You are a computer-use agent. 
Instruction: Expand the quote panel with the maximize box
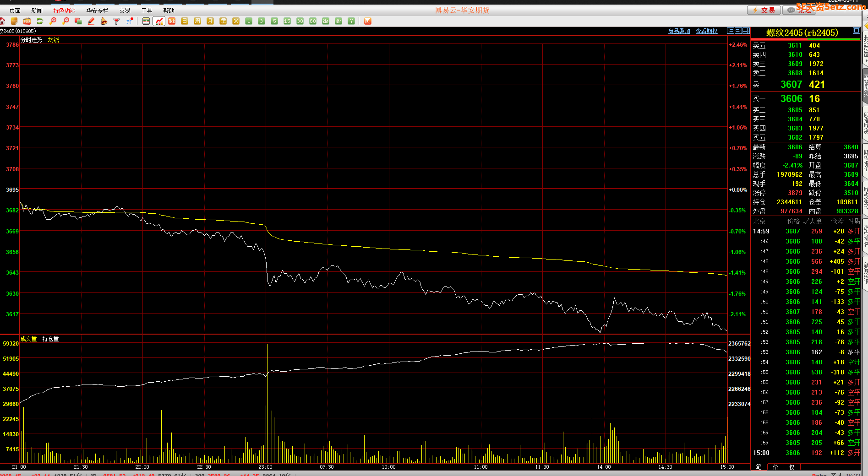[x=856, y=31]
